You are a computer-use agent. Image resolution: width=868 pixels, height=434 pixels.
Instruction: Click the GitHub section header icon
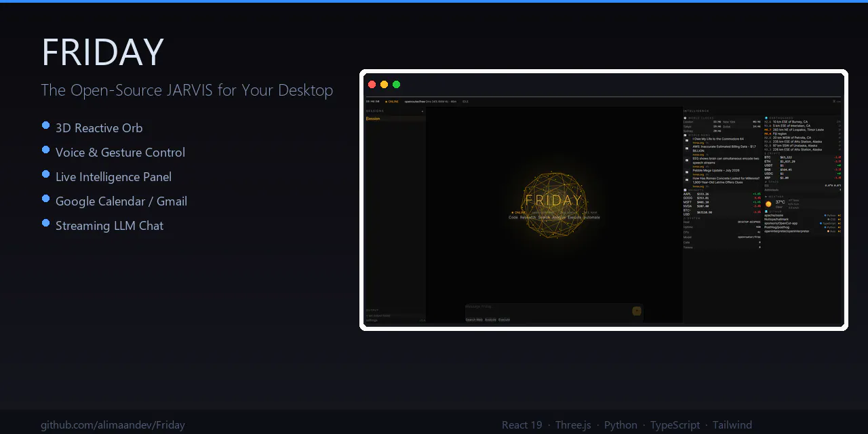click(x=766, y=212)
